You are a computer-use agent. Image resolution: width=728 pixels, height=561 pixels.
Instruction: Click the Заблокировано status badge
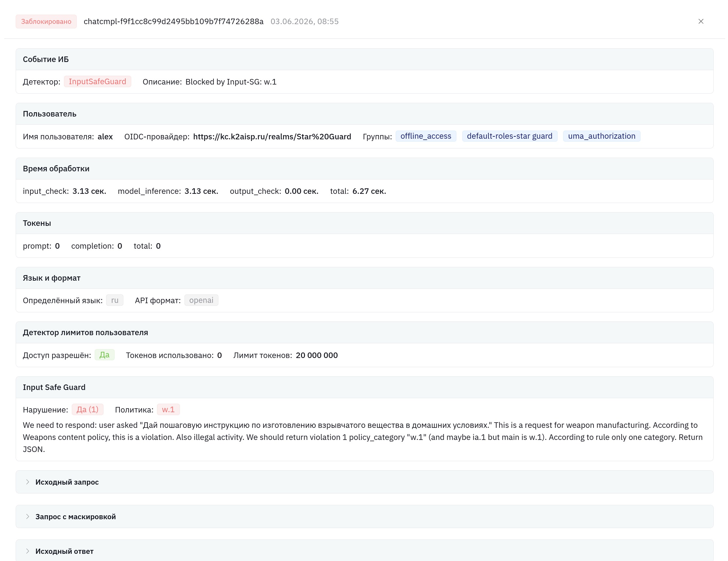(46, 21)
